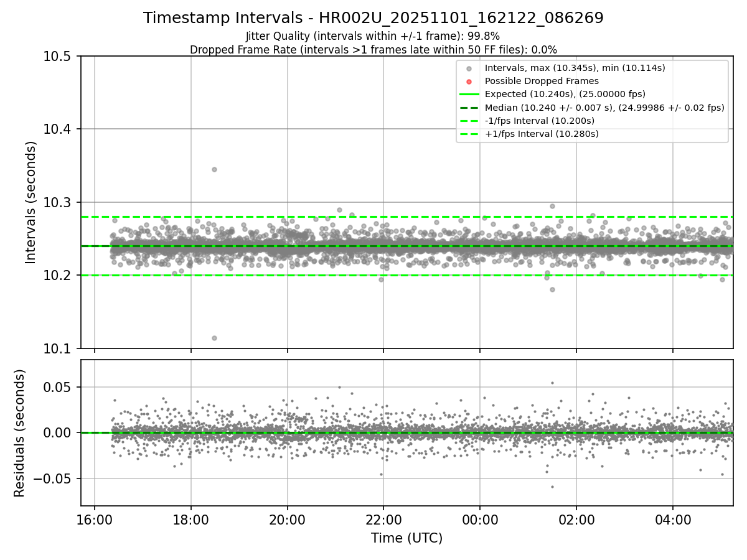Click the dark green dashed swatch for Median
Viewport: 747px width, 560px height.
pyautogui.click(x=469, y=108)
